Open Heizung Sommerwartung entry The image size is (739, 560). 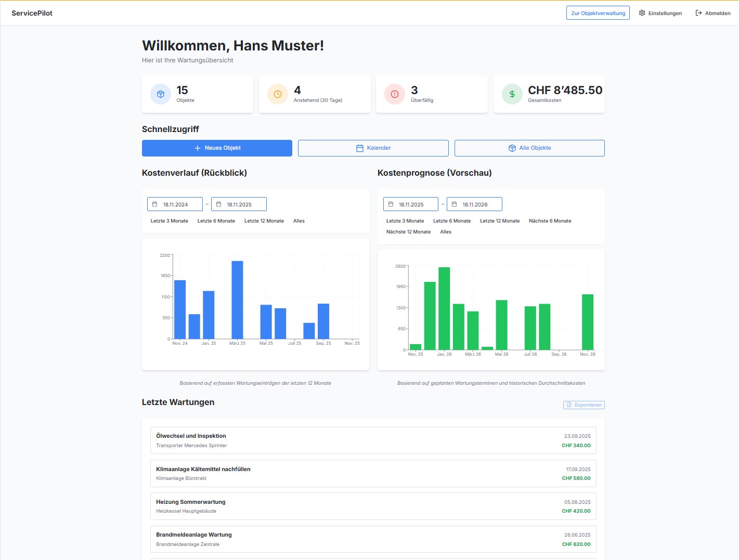(373, 506)
